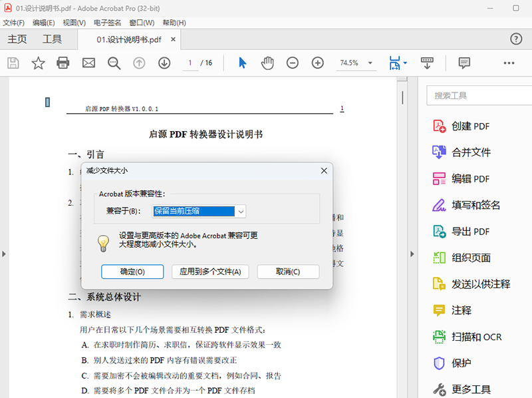
Task: Click 应用到多个文件(A) button
Action: (210, 272)
